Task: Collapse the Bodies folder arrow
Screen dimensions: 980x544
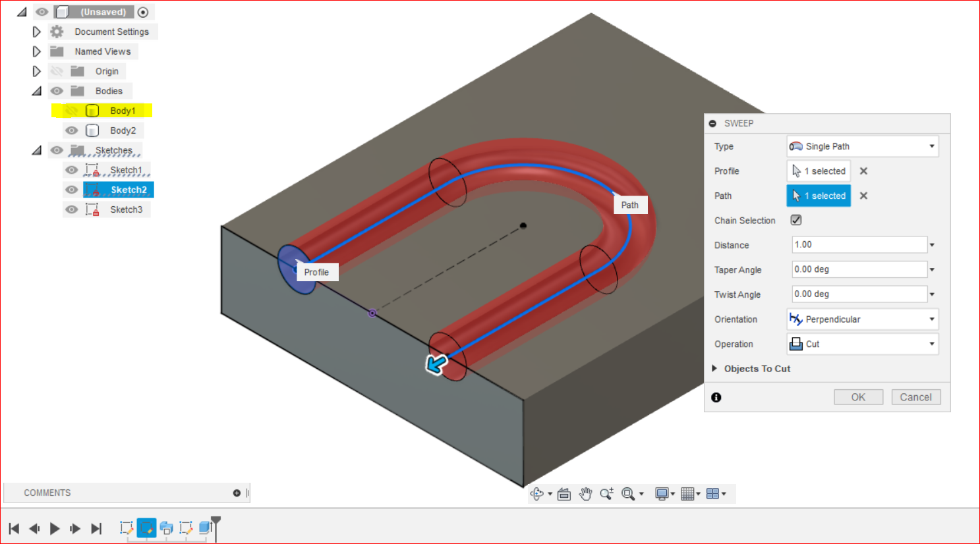Action: click(x=37, y=91)
